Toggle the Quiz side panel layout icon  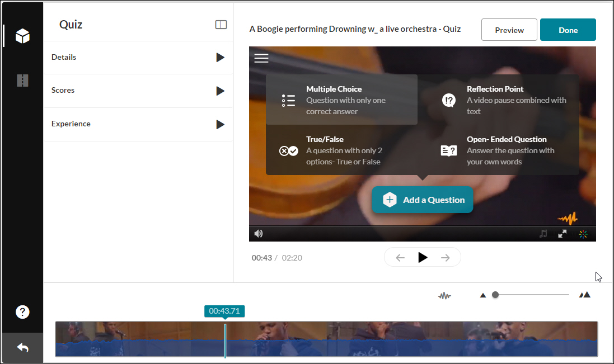point(221,25)
